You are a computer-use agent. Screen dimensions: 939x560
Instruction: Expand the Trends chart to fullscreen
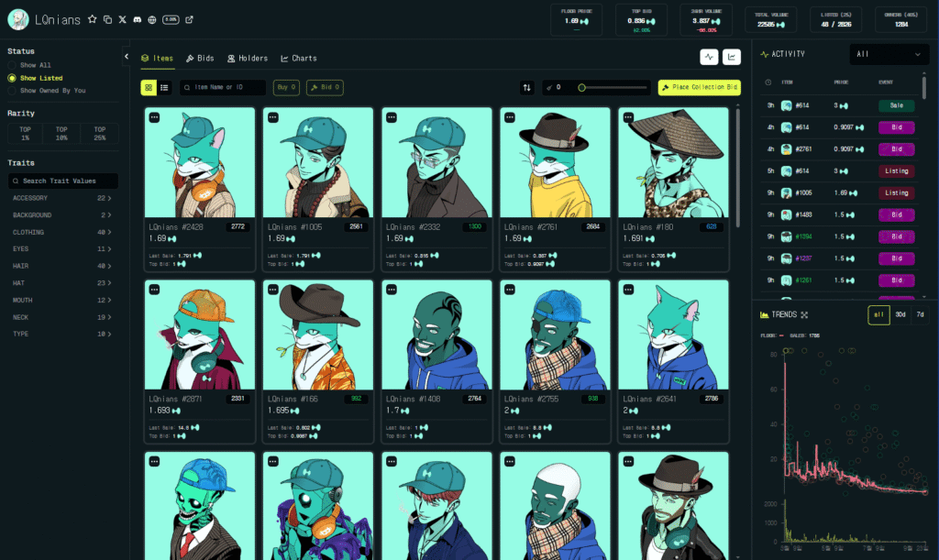(804, 315)
